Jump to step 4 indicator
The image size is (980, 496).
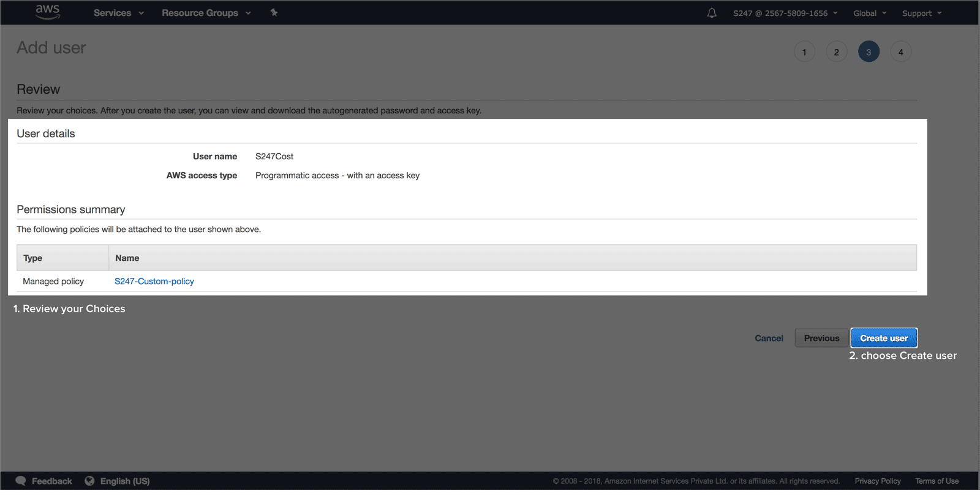click(x=901, y=52)
